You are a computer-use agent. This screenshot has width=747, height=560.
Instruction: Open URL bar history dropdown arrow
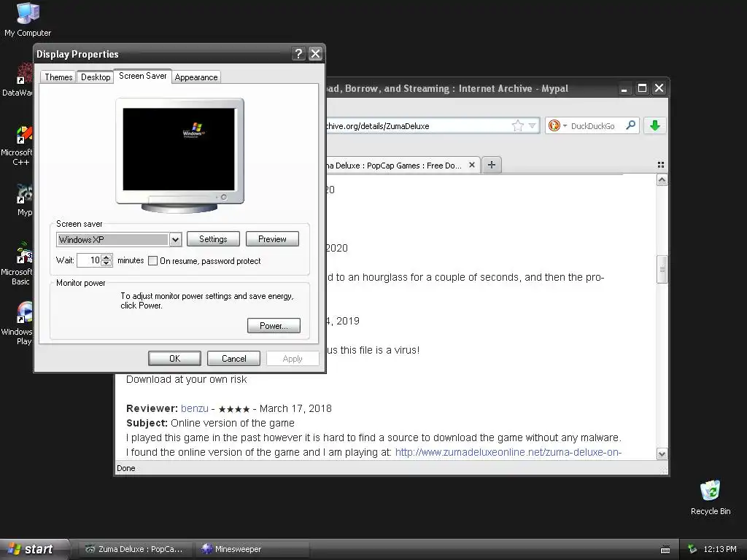coord(532,125)
